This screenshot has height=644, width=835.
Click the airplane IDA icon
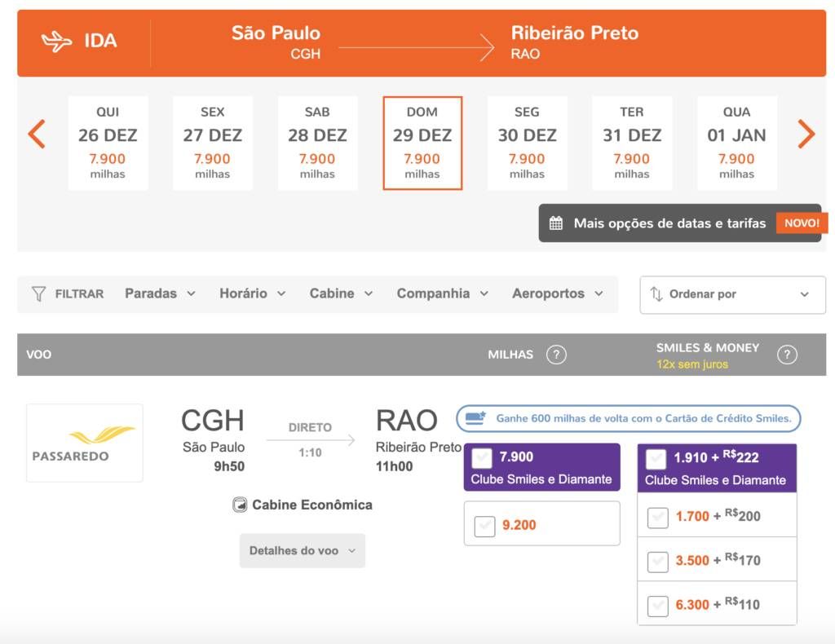point(56,42)
